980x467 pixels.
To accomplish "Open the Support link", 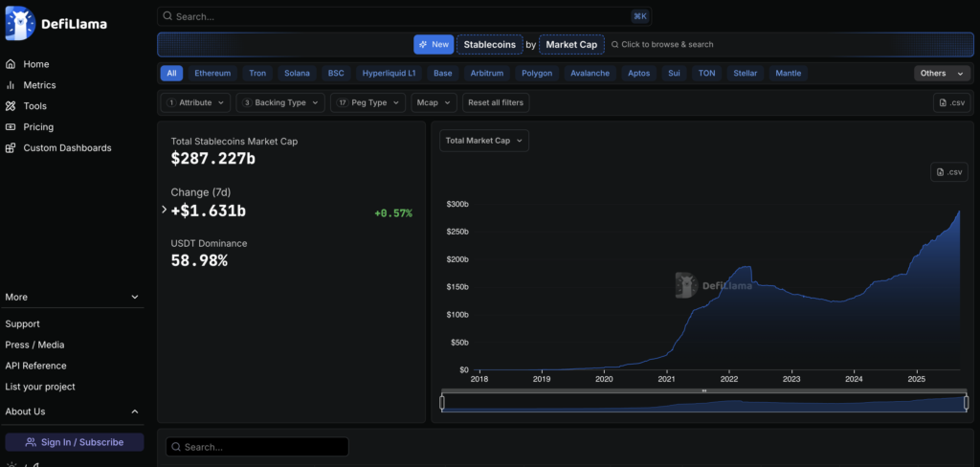I will (x=23, y=323).
